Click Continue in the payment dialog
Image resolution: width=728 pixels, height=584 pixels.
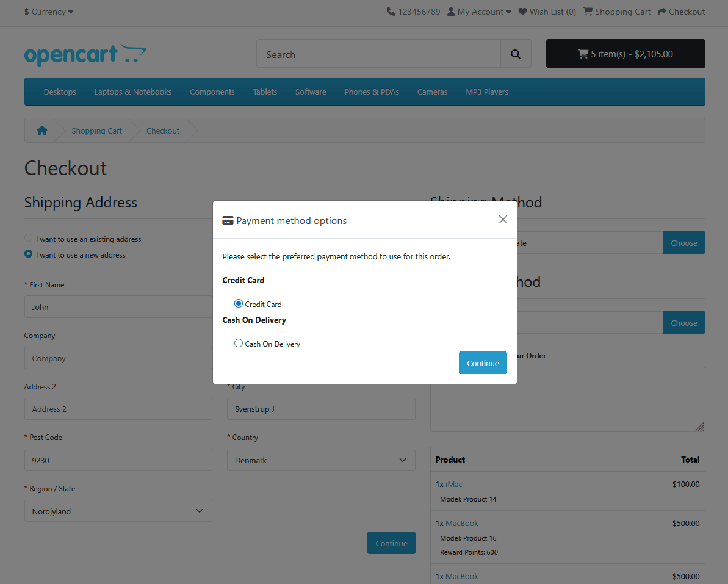(483, 363)
